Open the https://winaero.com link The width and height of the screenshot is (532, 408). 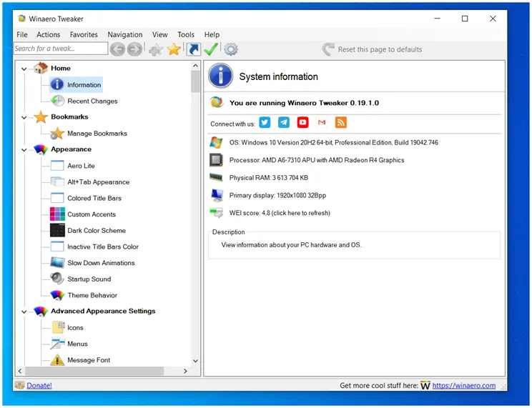pyautogui.click(x=464, y=386)
